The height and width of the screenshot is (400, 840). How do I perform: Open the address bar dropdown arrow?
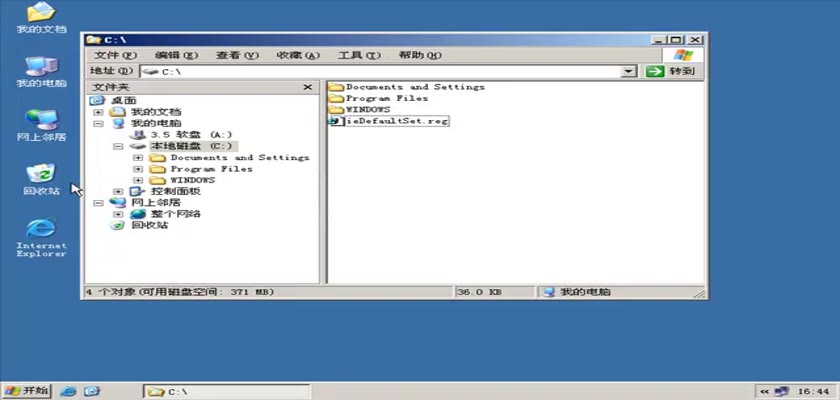click(x=629, y=72)
